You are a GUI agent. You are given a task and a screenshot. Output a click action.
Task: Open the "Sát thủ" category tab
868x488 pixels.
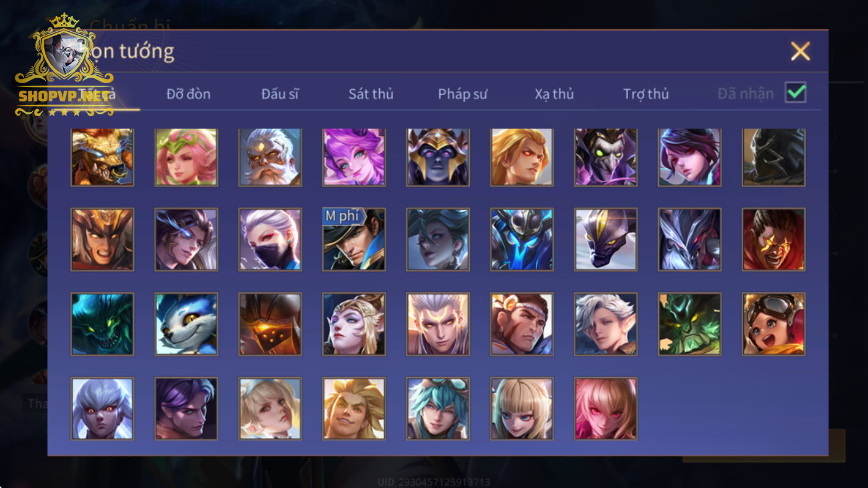[371, 94]
